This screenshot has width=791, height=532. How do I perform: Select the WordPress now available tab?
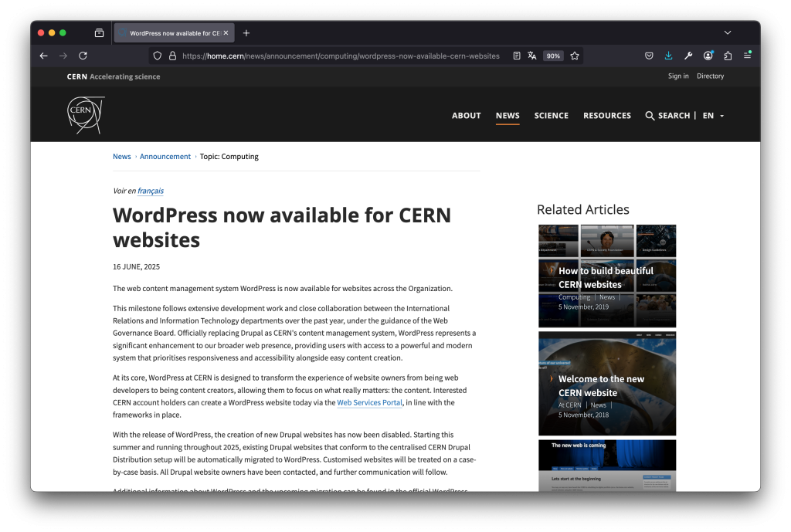(174, 32)
